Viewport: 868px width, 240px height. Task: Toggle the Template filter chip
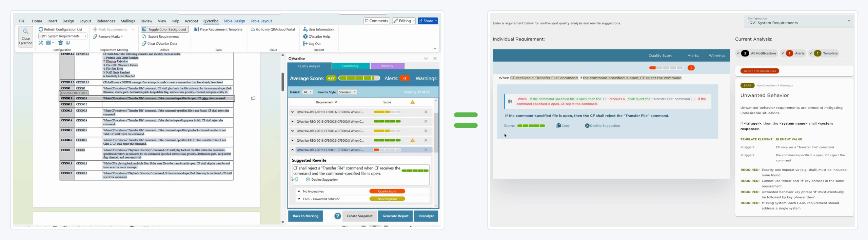coord(824,53)
